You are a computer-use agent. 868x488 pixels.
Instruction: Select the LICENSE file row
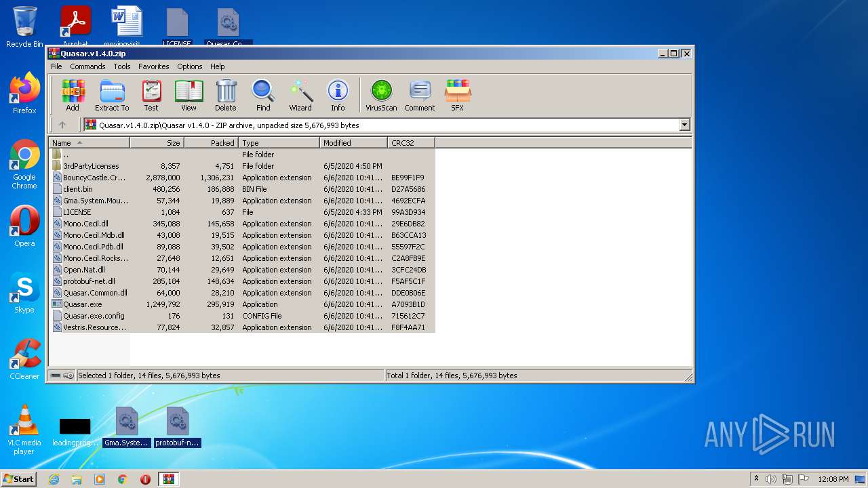(242, 212)
